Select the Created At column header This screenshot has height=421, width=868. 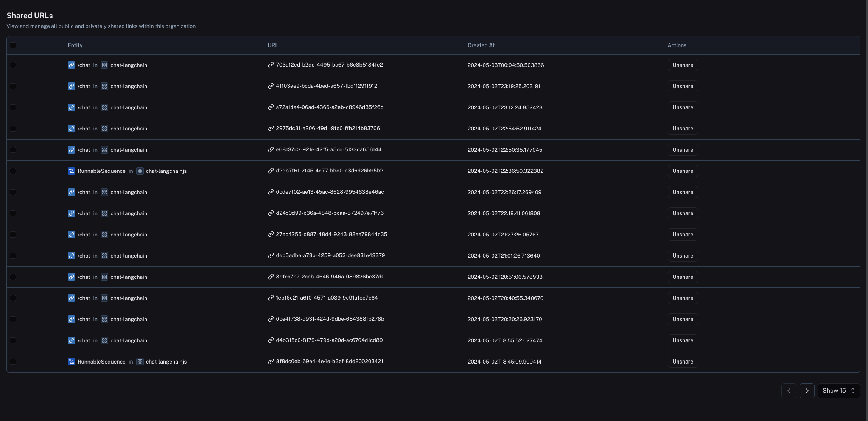(x=481, y=45)
